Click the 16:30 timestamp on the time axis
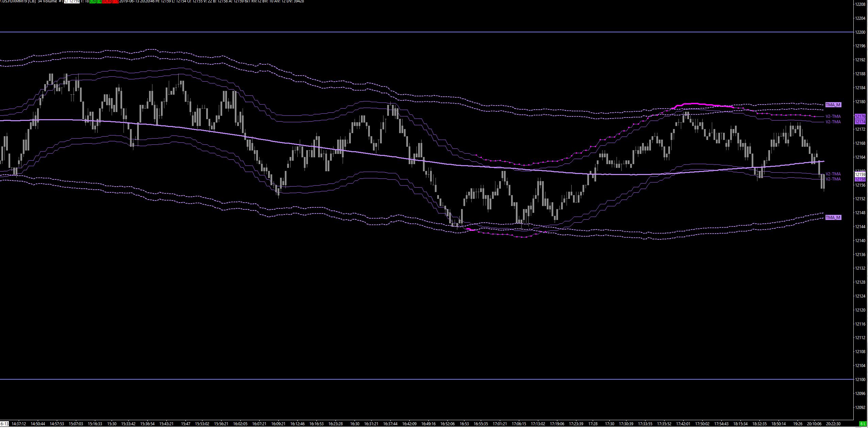 point(355,424)
